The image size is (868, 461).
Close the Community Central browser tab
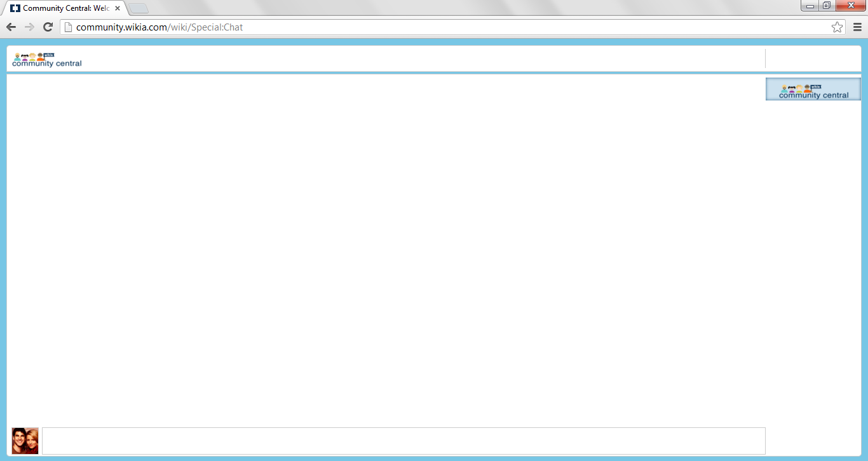(118, 8)
